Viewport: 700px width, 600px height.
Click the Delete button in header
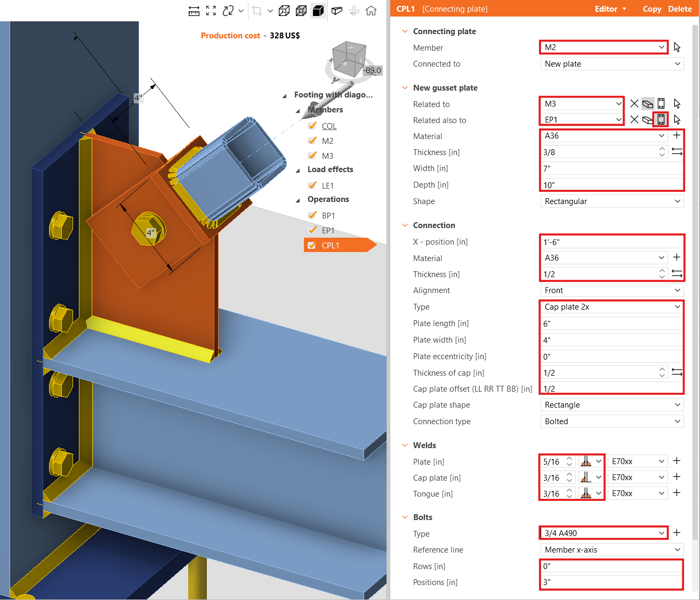(680, 9)
